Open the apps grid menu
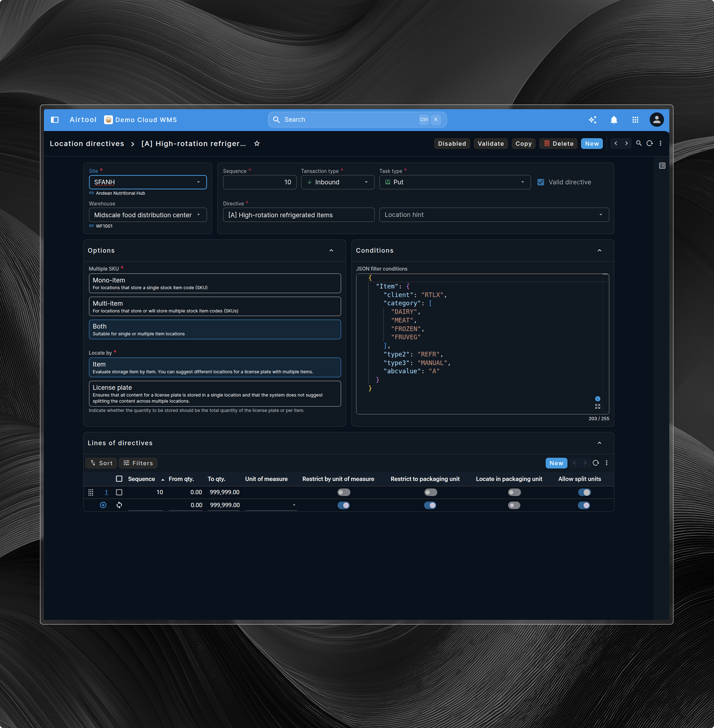This screenshot has height=728, width=714. (x=635, y=120)
